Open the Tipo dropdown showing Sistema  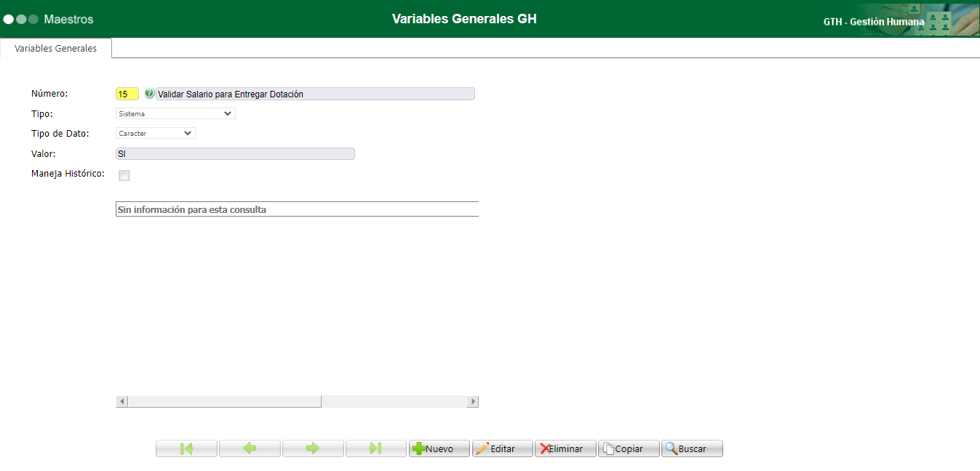(175, 113)
